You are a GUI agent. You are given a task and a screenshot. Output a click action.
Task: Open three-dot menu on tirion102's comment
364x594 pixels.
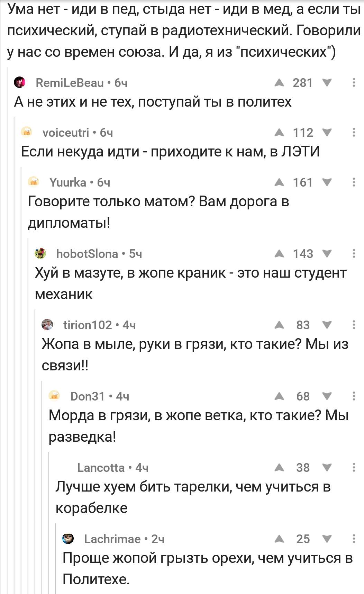pos(354,325)
